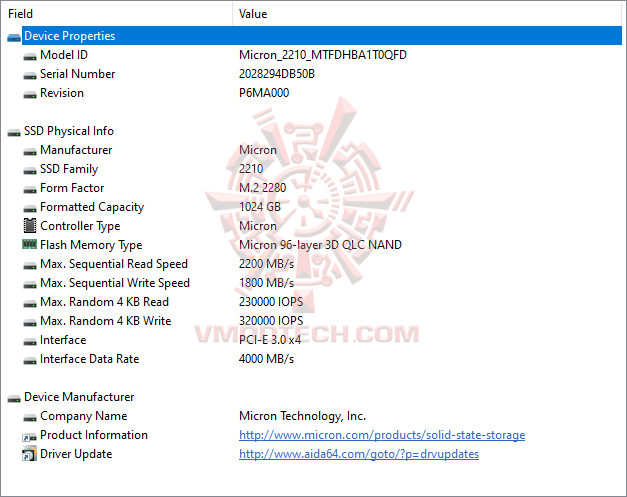627x497 pixels.
Task: Select the Flash Memory Type field label
Action: 91,245
